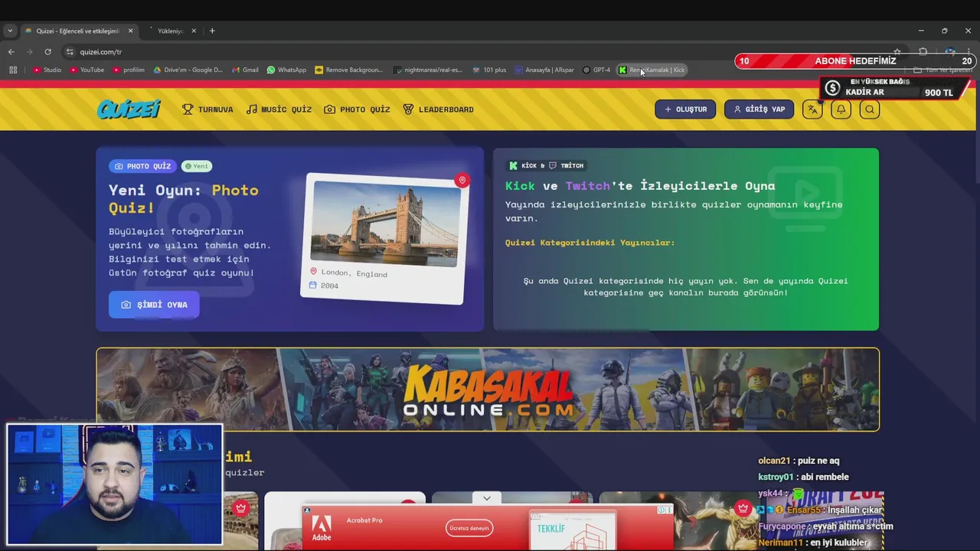Open a new browser tab
980x551 pixels.
pyautogui.click(x=212, y=31)
